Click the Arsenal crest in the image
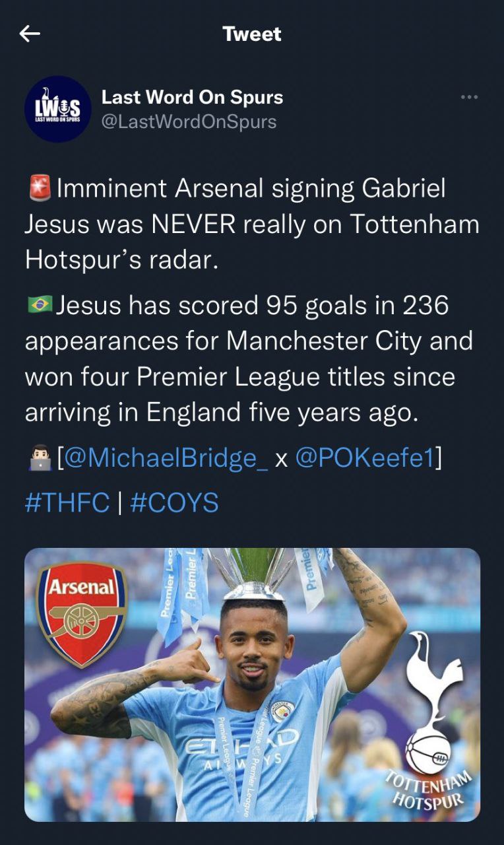 (81, 613)
